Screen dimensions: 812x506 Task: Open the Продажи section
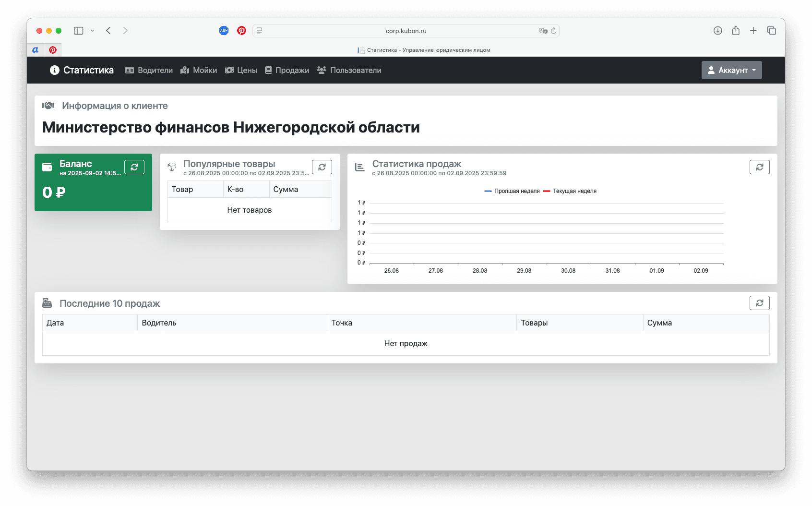click(287, 70)
